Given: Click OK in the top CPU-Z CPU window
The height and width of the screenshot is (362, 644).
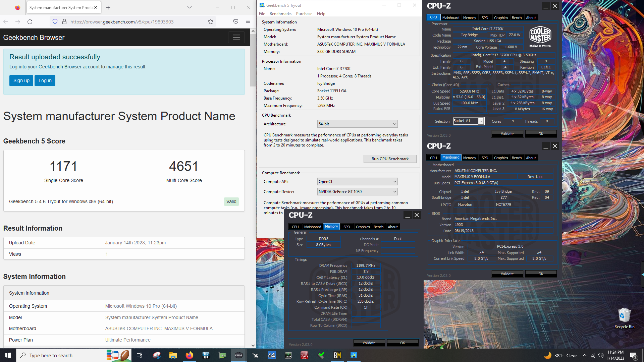Looking at the screenshot, I should [541, 134].
